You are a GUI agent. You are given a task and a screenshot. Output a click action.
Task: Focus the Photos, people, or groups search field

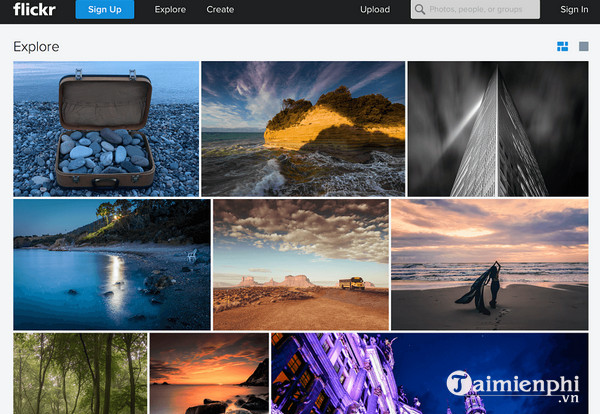click(x=475, y=9)
